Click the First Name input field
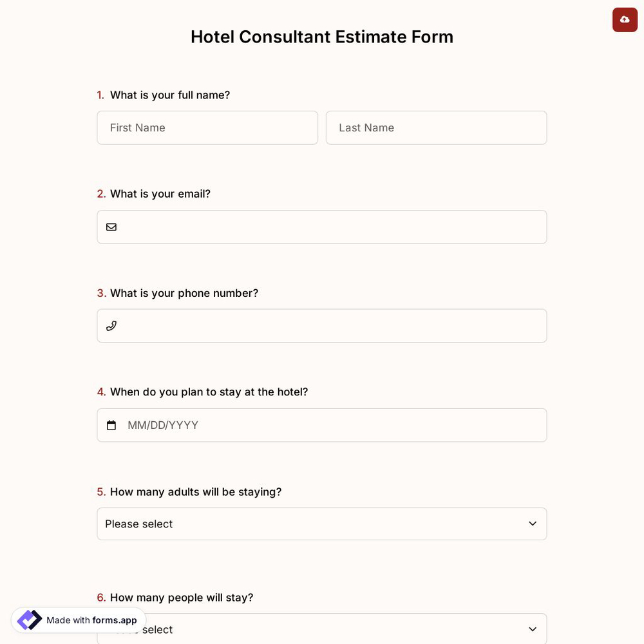Screen dimensions: 644x644 [x=207, y=128]
